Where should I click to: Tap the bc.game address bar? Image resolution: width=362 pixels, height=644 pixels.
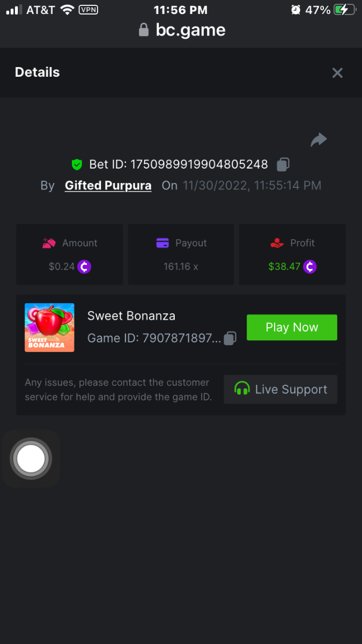point(190,30)
